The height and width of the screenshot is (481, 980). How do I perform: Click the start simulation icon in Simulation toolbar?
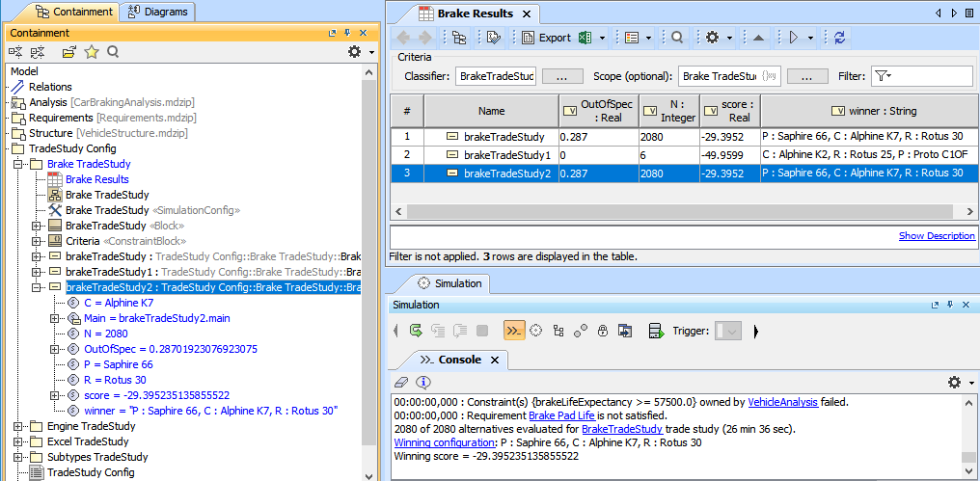[x=416, y=331]
